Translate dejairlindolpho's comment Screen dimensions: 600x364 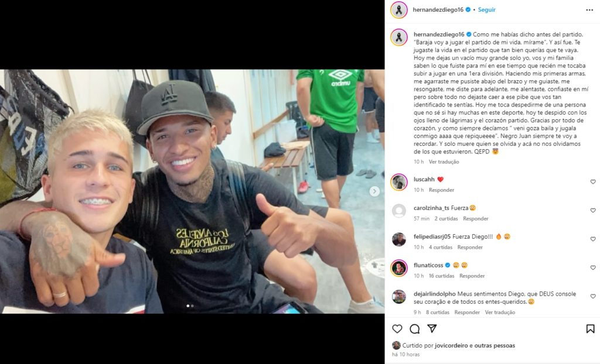coord(500,313)
